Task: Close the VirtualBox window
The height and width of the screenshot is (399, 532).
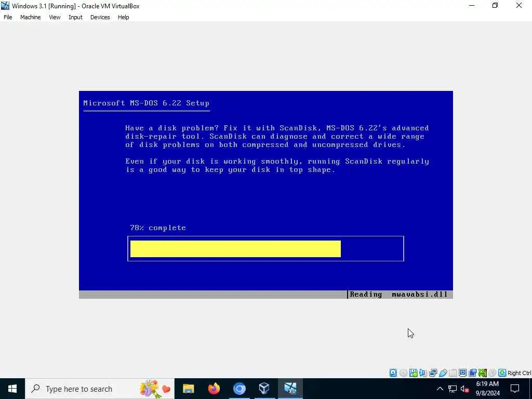Action: point(519,6)
